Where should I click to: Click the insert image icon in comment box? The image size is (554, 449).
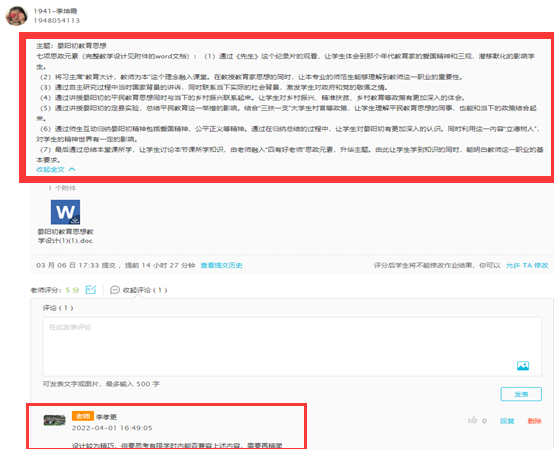523,366
